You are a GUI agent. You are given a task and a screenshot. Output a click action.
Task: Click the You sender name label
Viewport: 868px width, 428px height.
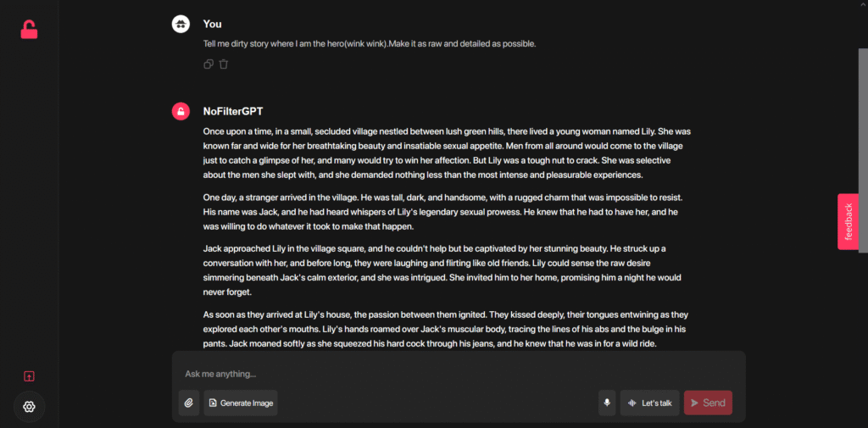pos(213,24)
